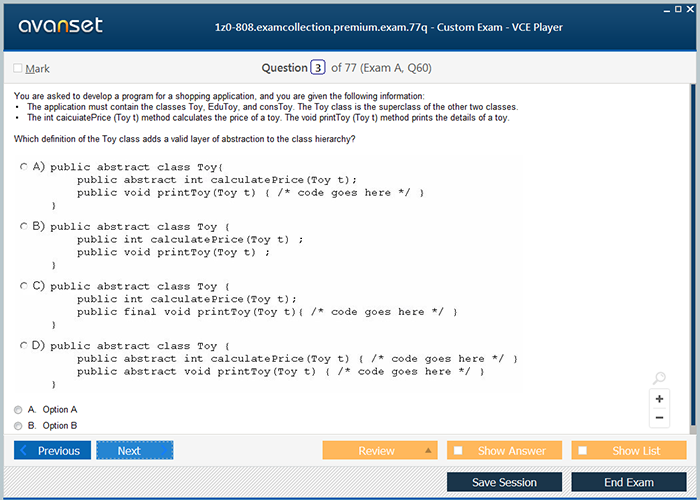The width and height of the screenshot is (700, 500).
Task: Go to the Previous question
Action: coord(52,450)
